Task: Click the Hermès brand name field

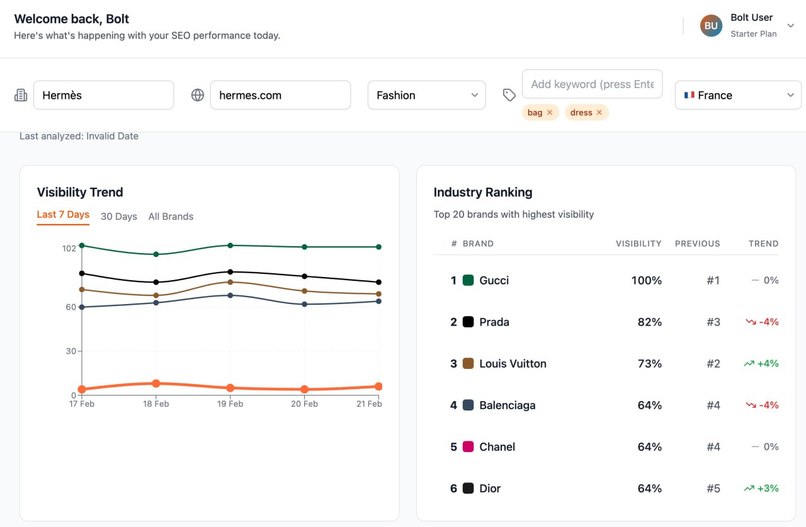Action: (x=103, y=95)
